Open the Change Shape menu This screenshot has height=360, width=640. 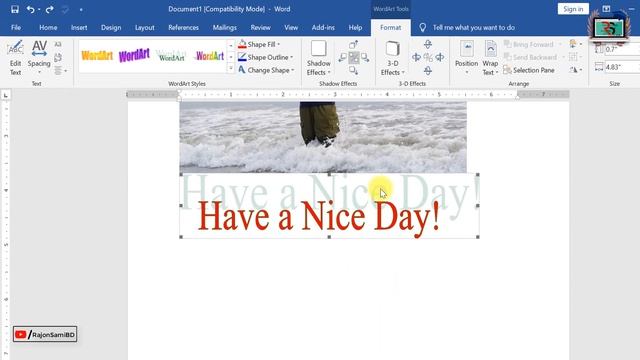point(266,70)
